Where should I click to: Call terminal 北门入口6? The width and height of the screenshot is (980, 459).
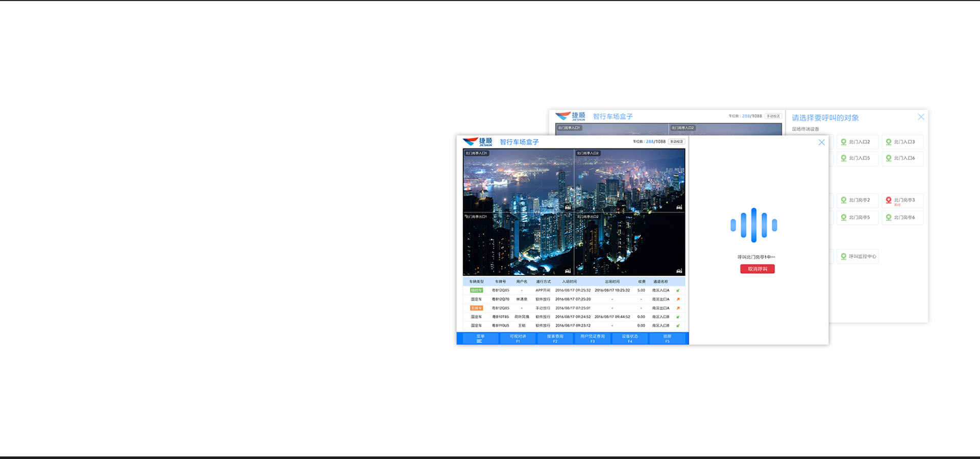[x=902, y=158]
